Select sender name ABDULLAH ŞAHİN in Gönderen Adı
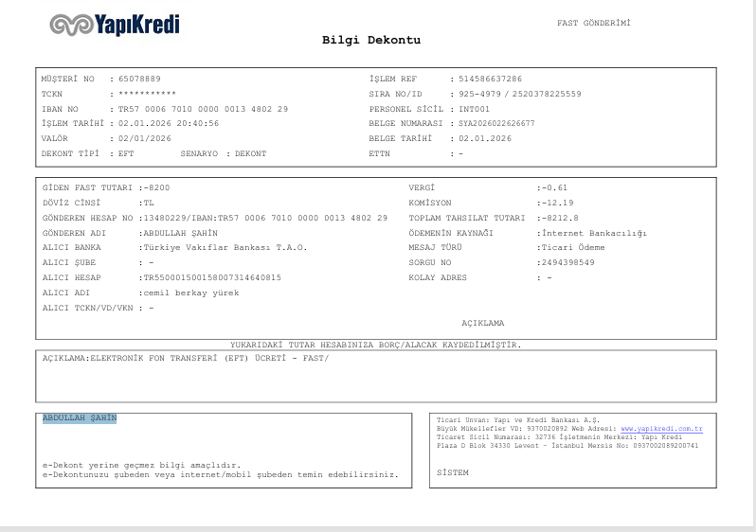The height and width of the screenshot is (532, 756). click(181, 233)
